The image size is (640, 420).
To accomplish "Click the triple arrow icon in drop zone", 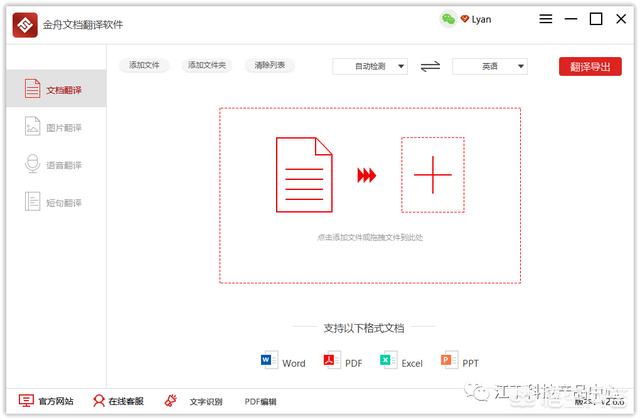I will coord(367,176).
